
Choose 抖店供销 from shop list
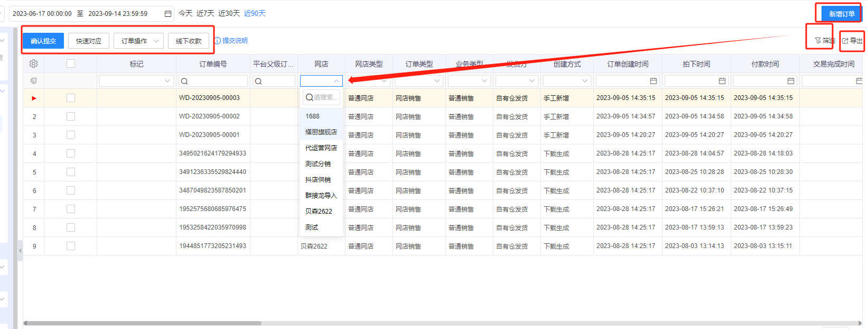point(318,180)
